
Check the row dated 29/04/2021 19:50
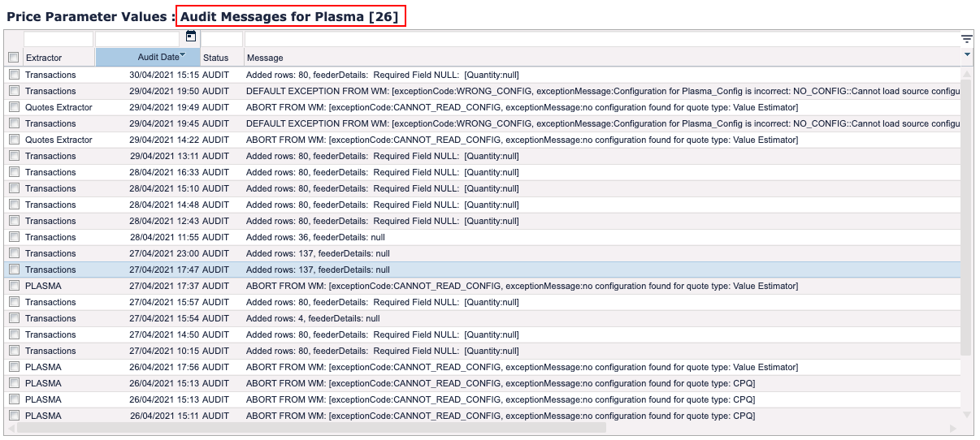[x=14, y=91]
